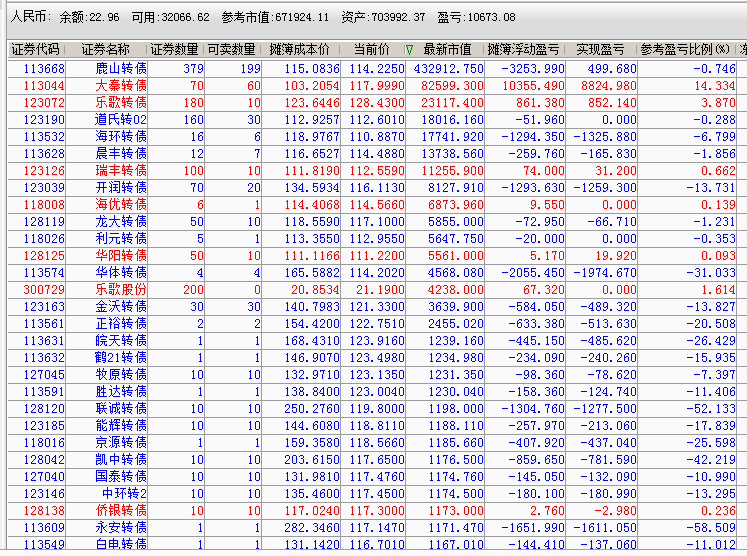The height and width of the screenshot is (556, 747).
Task: Select the 国泰转债 name cell
Action: [x=121, y=477]
